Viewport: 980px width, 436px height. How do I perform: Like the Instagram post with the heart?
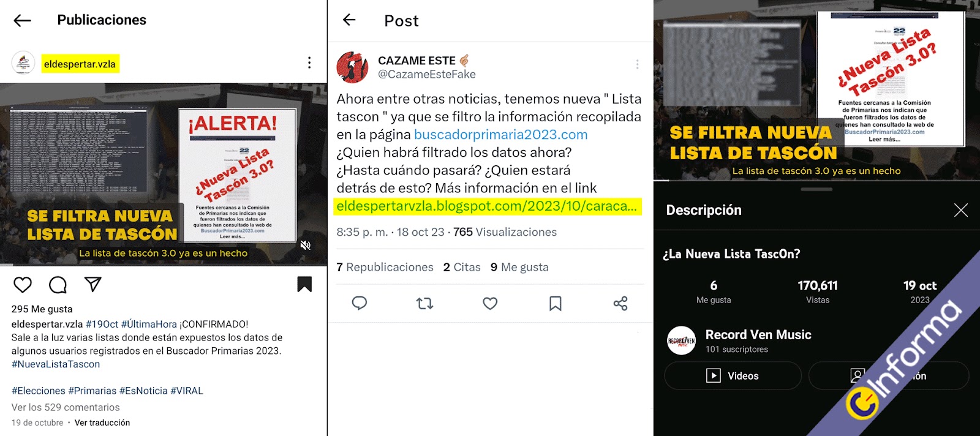23,285
